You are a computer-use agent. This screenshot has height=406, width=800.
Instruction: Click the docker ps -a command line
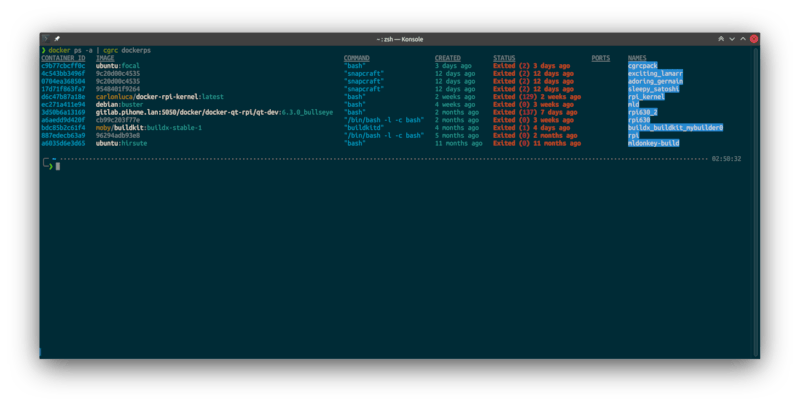[x=96, y=50]
